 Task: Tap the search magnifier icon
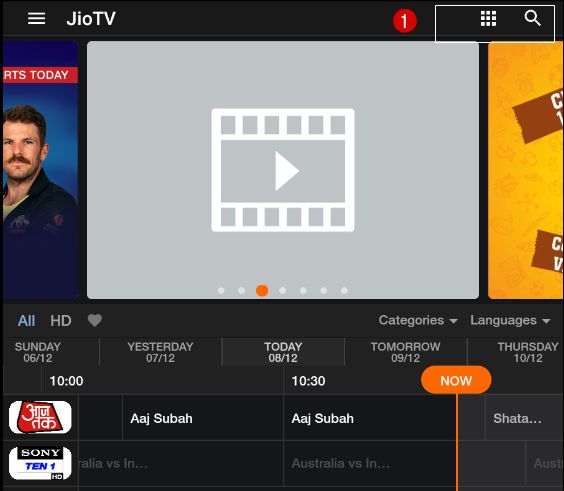(532, 18)
